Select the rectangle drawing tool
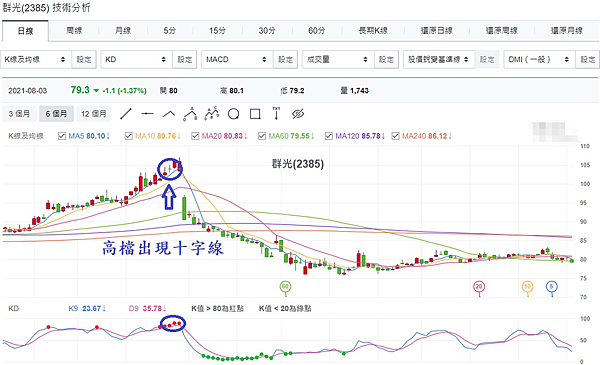The height and width of the screenshot is (365, 600). tap(255, 114)
